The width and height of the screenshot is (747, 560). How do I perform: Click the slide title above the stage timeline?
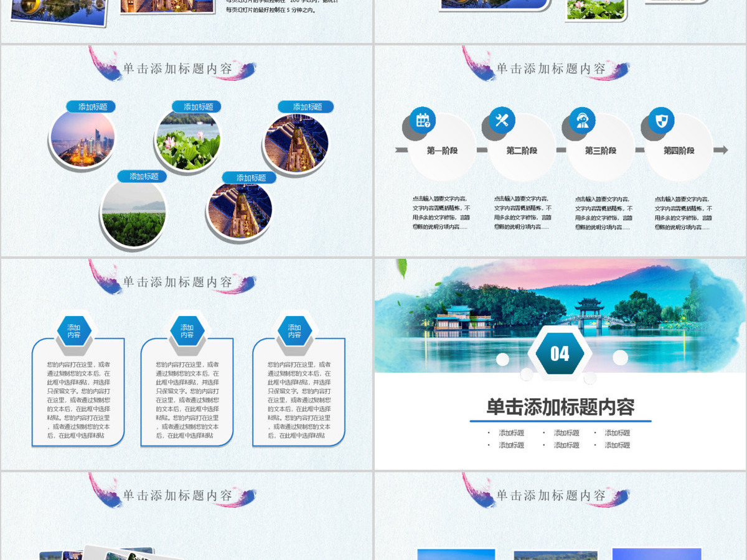[x=551, y=68]
